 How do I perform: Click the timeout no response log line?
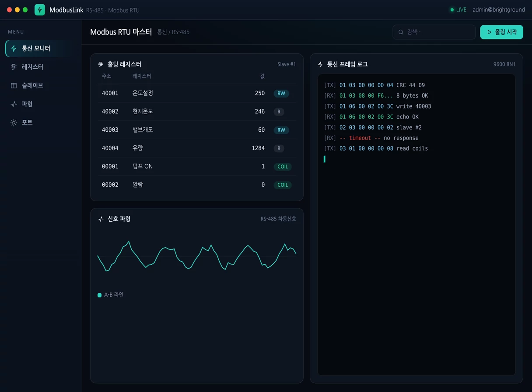click(371, 138)
